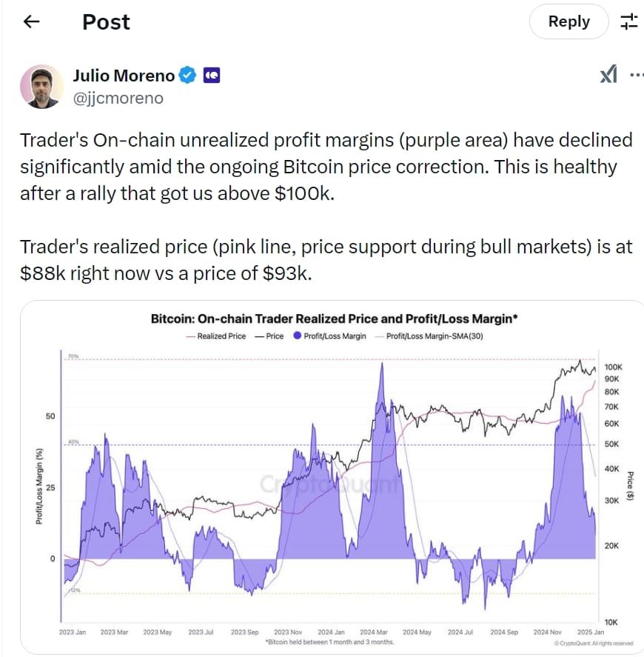This screenshot has width=644, height=657.
Task: Open the timeline settings sliders icon
Action: pyautogui.click(x=628, y=21)
